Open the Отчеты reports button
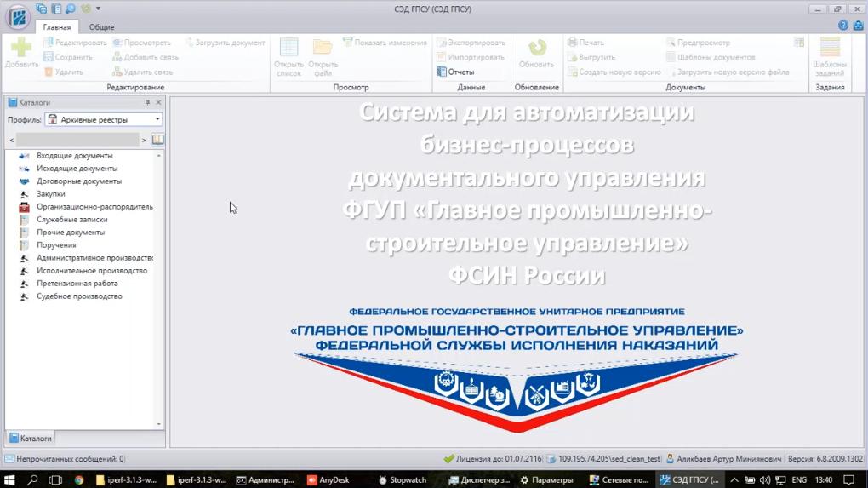The width and height of the screenshot is (868, 488). 455,72
